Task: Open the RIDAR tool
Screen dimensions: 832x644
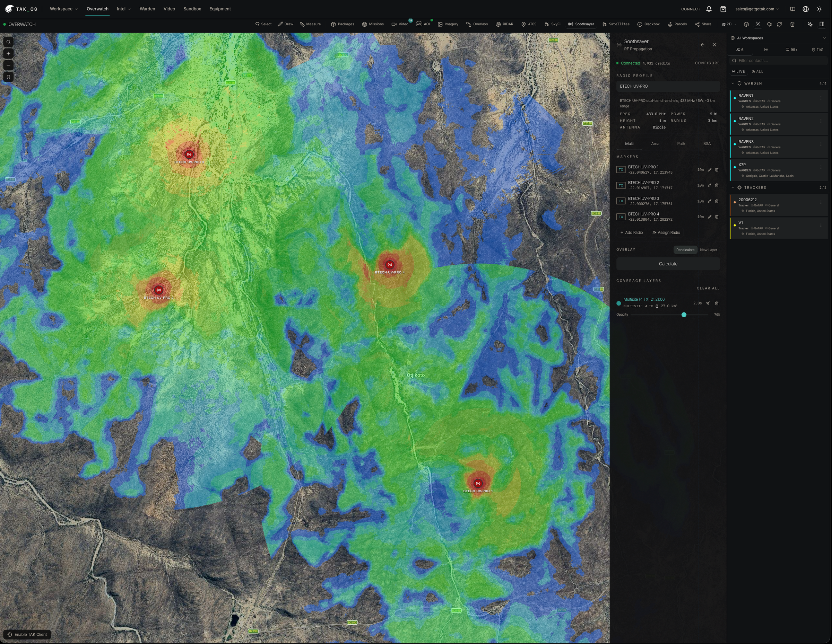Action: 504,24
